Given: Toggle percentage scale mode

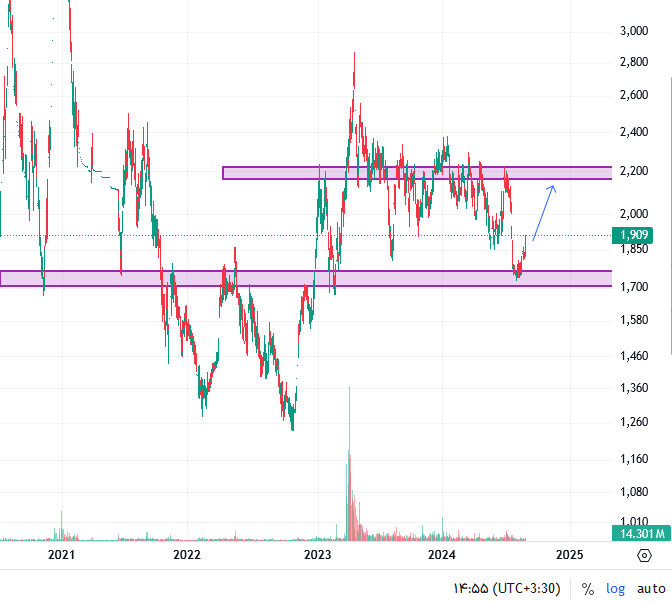Looking at the screenshot, I should point(588,589).
